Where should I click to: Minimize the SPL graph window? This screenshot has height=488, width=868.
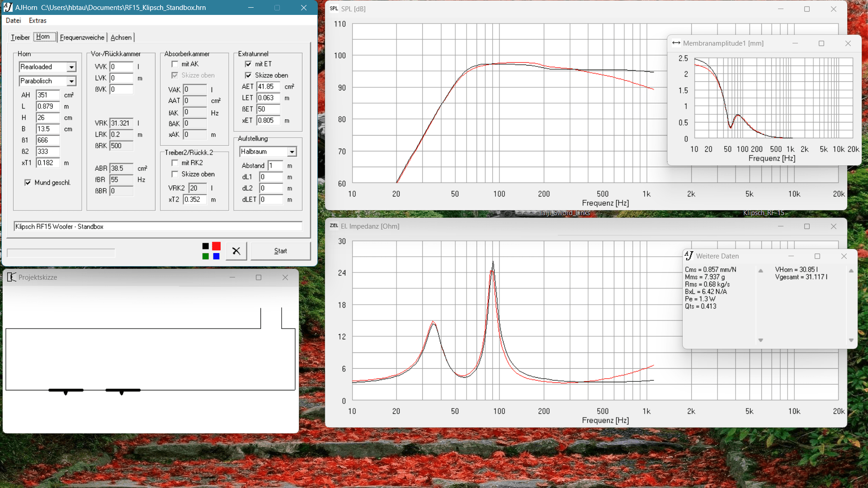click(x=780, y=9)
